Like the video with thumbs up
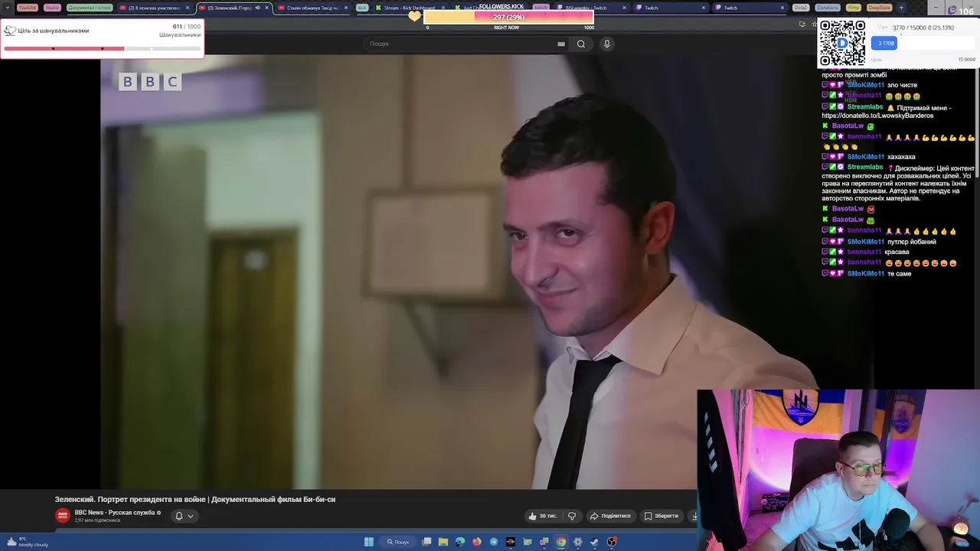This screenshot has height=551, width=980. (542, 516)
